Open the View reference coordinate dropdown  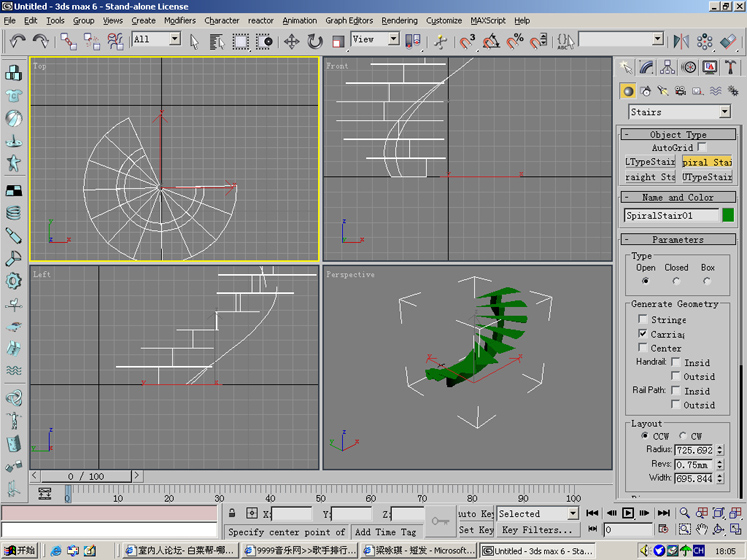tap(393, 40)
